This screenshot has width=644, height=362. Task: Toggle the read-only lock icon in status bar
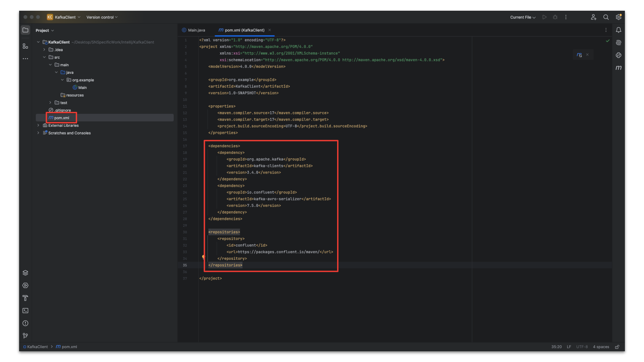[617, 347]
